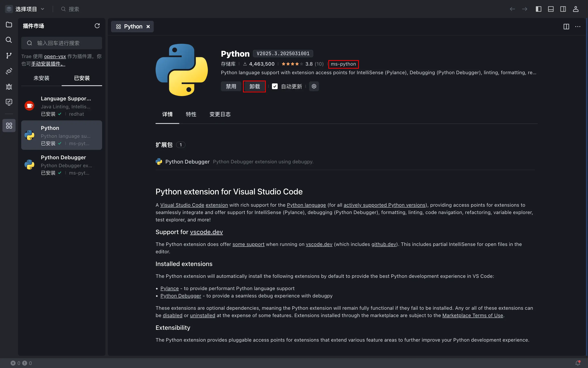Screen dimensions: 588x368
Task: Open the Python language link
Action: 306,205
